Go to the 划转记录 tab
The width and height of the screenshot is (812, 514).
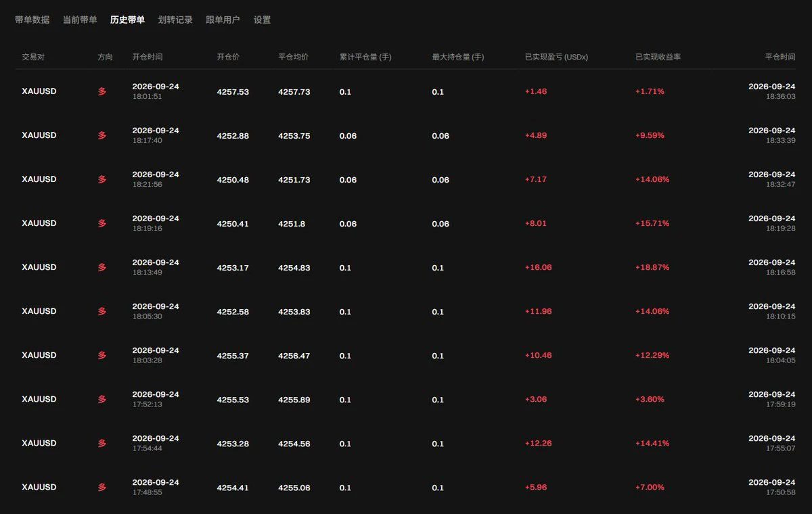(175, 20)
